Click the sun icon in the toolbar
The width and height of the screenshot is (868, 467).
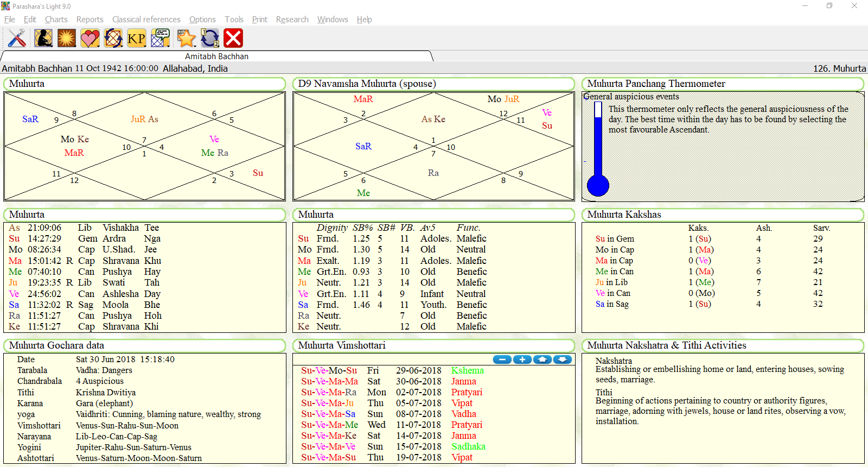pos(67,38)
